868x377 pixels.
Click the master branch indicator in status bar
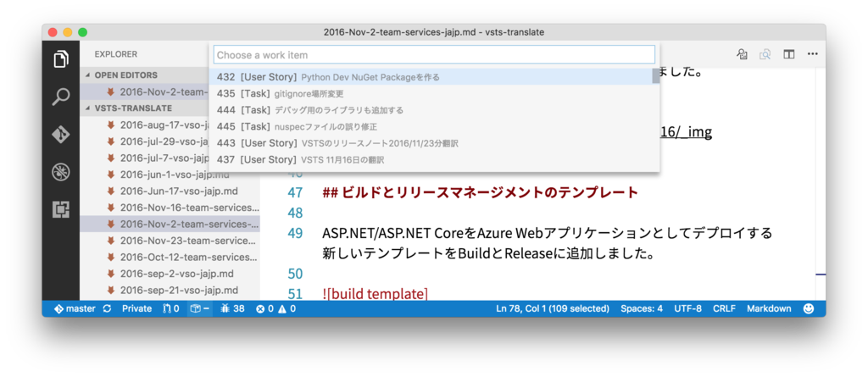(75, 309)
